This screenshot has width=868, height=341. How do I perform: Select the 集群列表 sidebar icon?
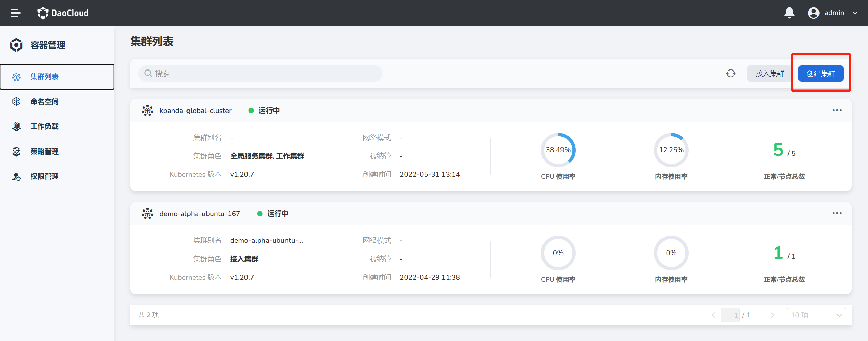[x=16, y=77]
